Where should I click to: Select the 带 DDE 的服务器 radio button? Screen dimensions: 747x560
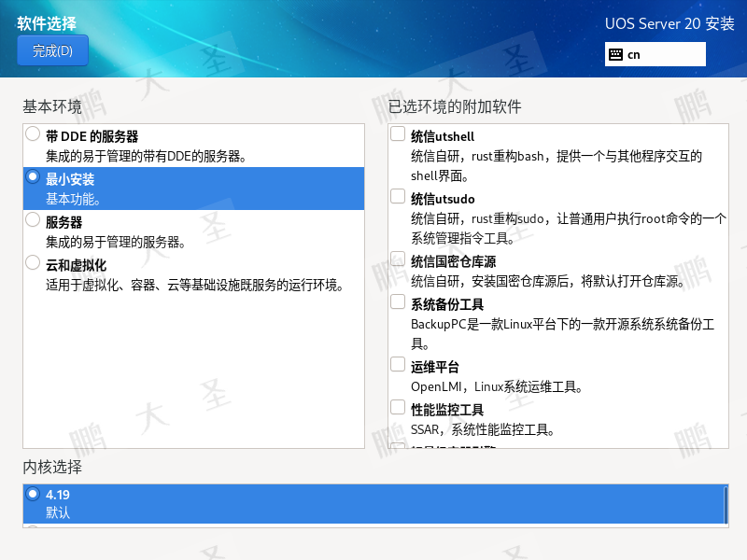point(33,133)
